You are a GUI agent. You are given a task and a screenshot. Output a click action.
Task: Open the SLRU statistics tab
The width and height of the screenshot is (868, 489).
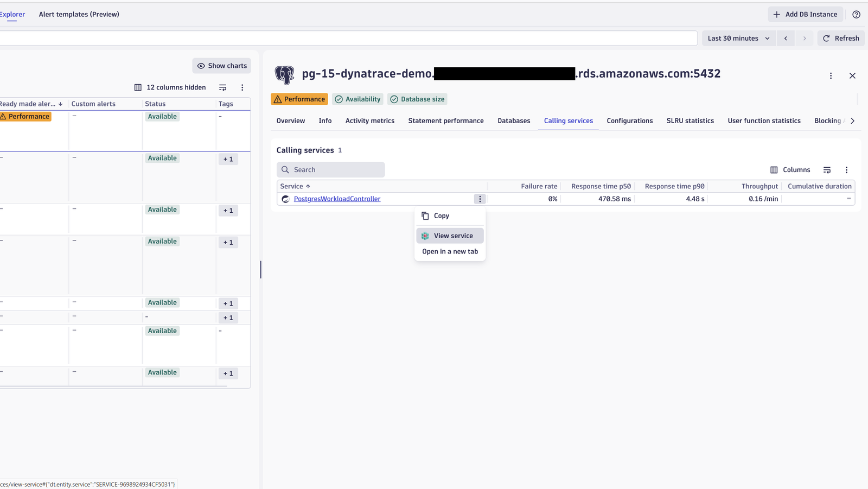click(x=690, y=121)
